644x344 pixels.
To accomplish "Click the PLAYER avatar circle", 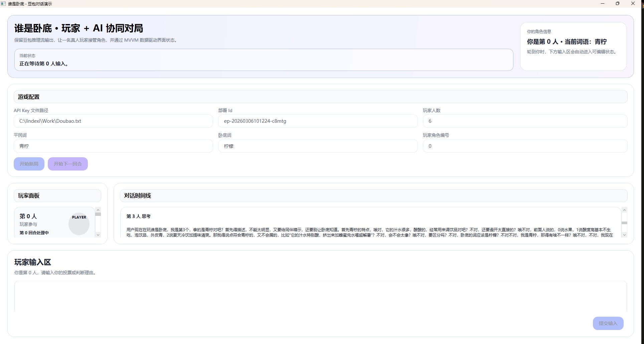I will tap(79, 224).
